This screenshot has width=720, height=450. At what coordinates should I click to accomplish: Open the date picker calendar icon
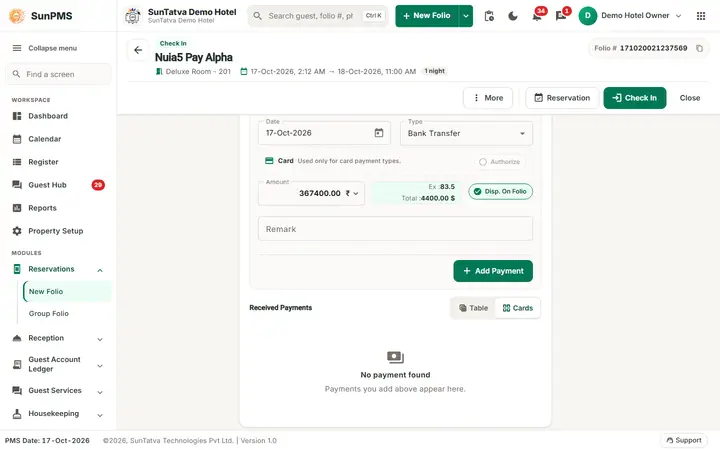pos(379,133)
